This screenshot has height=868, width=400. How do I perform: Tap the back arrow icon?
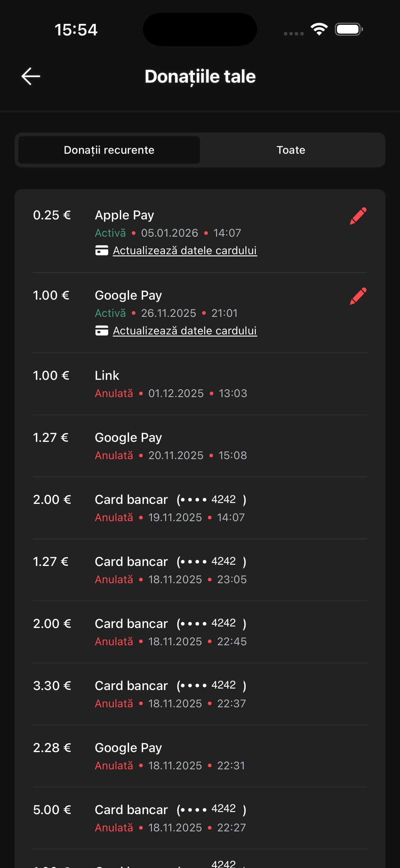31,76
